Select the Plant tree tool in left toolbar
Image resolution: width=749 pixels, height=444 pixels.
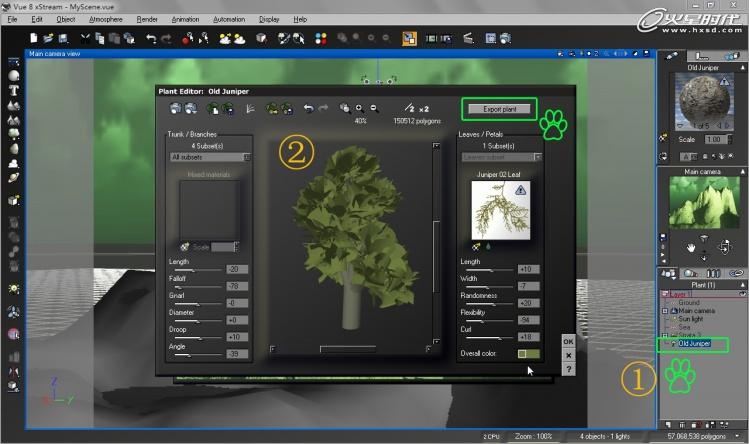tap(13, 133)
